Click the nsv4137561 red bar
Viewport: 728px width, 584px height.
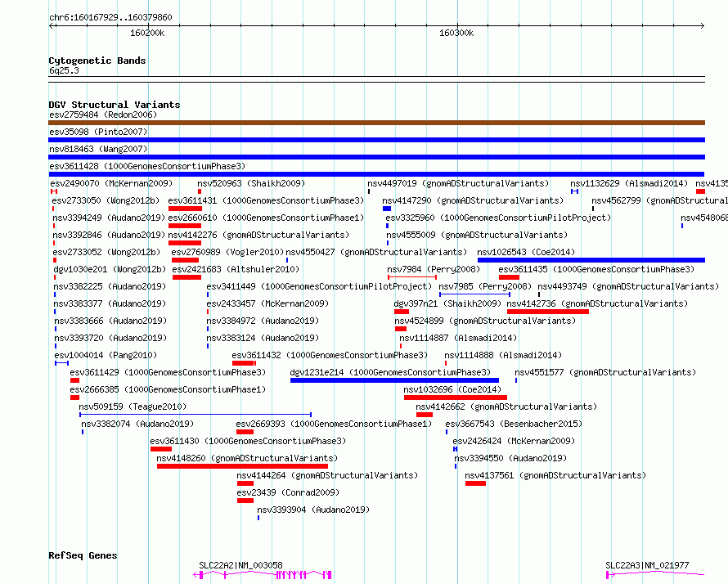coord(475,483)
